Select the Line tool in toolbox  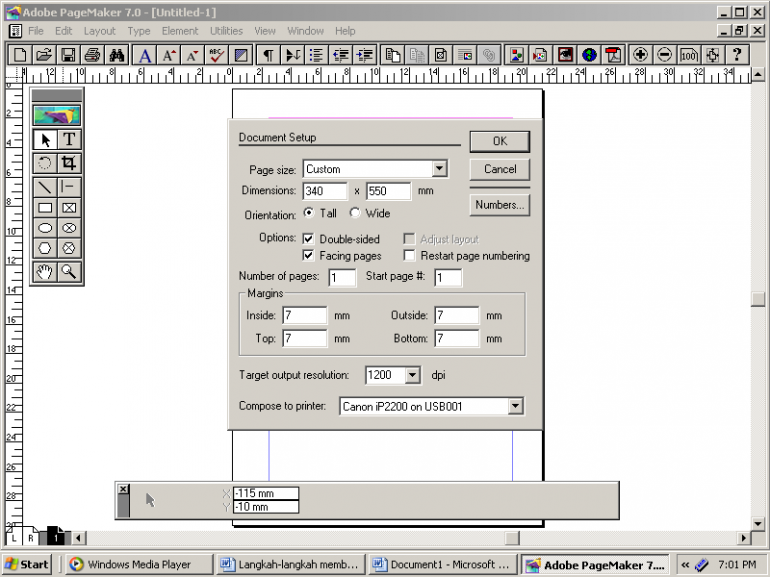[45, 187]
